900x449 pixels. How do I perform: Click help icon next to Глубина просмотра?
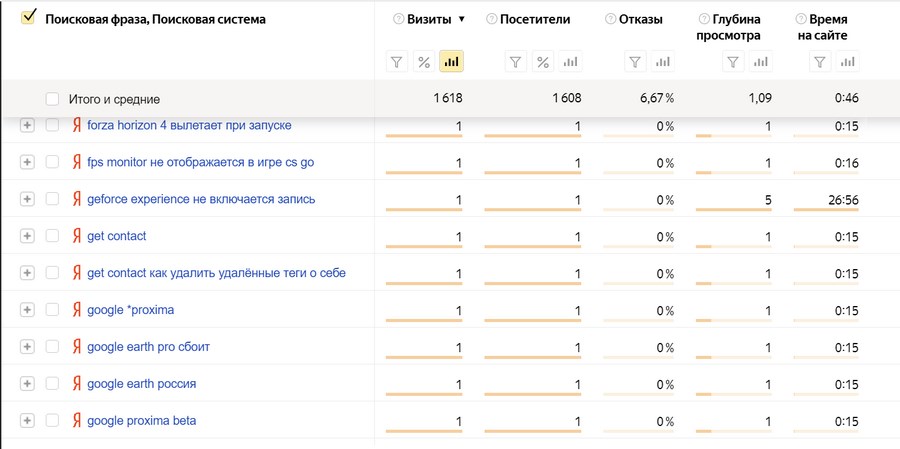click(x=704, y=20)
